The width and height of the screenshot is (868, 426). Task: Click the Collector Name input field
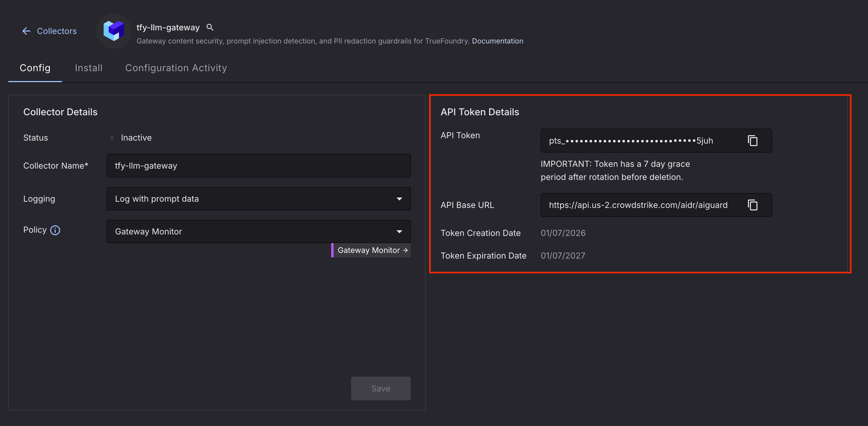[258, 166]
